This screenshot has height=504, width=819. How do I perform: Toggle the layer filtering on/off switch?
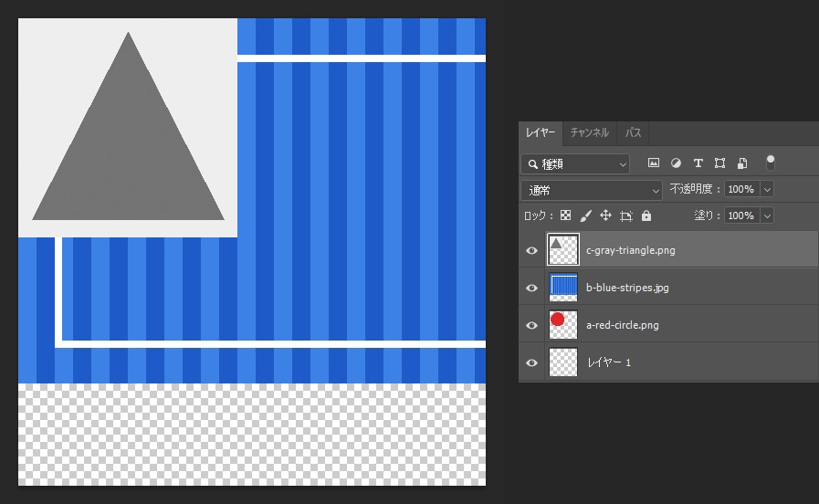770,163
